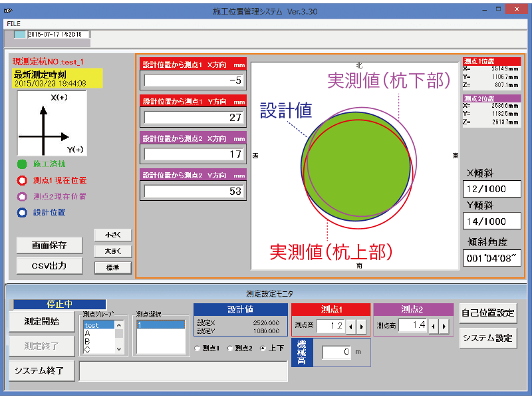Click the 最新測定時刻 yellow timestamp box
532x399 pixels.
click(57, 78)
